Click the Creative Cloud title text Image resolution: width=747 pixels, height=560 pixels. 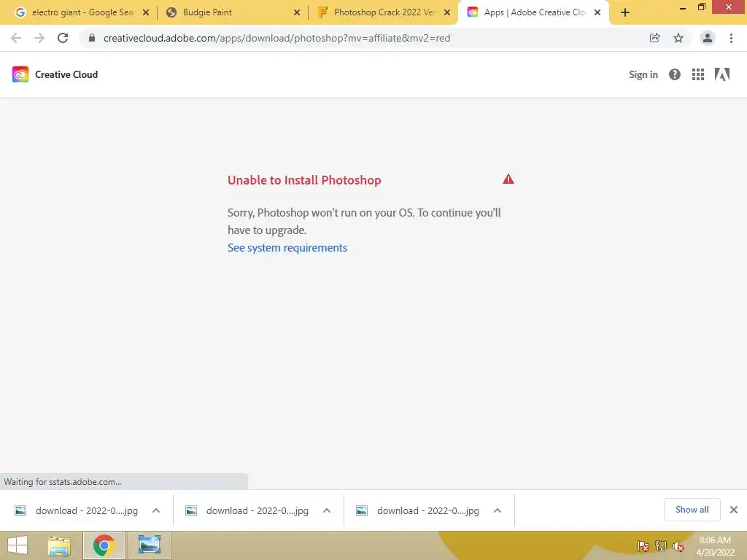point(66,75)
